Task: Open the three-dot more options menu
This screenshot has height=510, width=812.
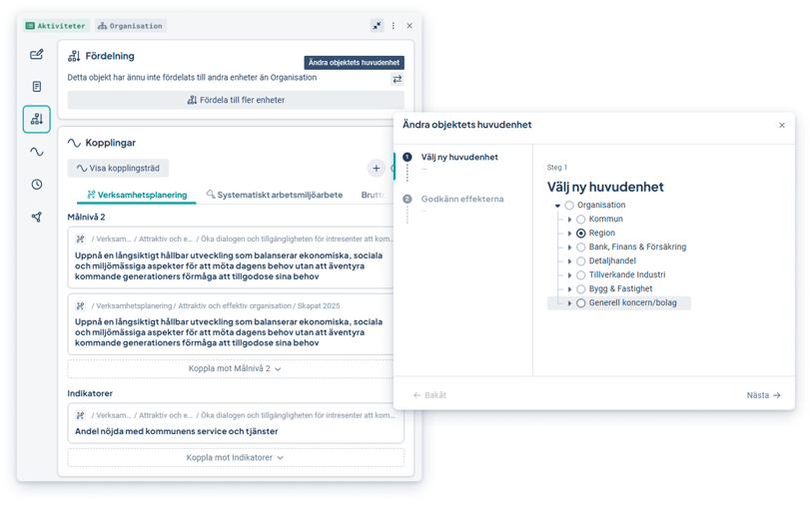Action: (x=394, y=26)
